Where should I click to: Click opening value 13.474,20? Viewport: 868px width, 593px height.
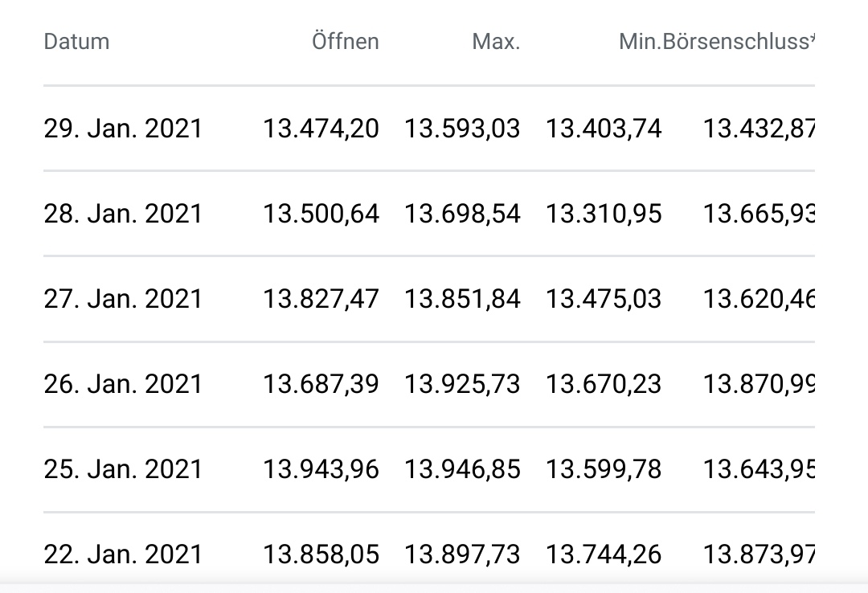321,129
